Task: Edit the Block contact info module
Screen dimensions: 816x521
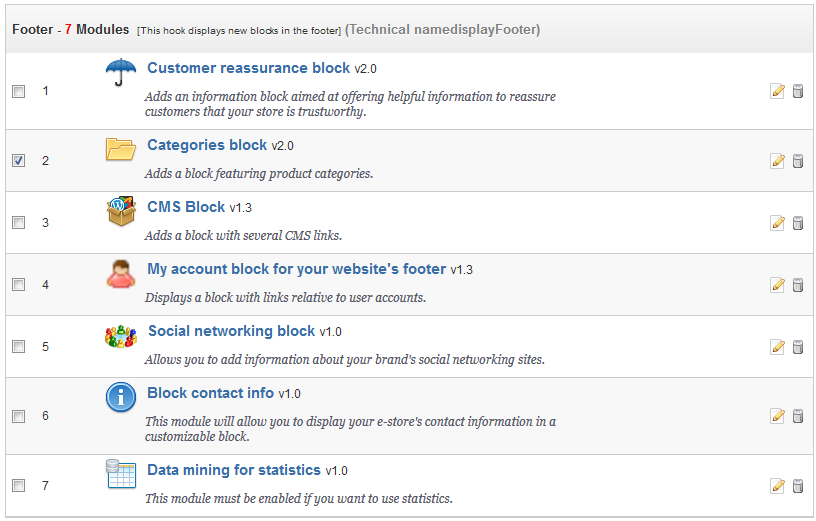Action: click(x=777, y=416)
